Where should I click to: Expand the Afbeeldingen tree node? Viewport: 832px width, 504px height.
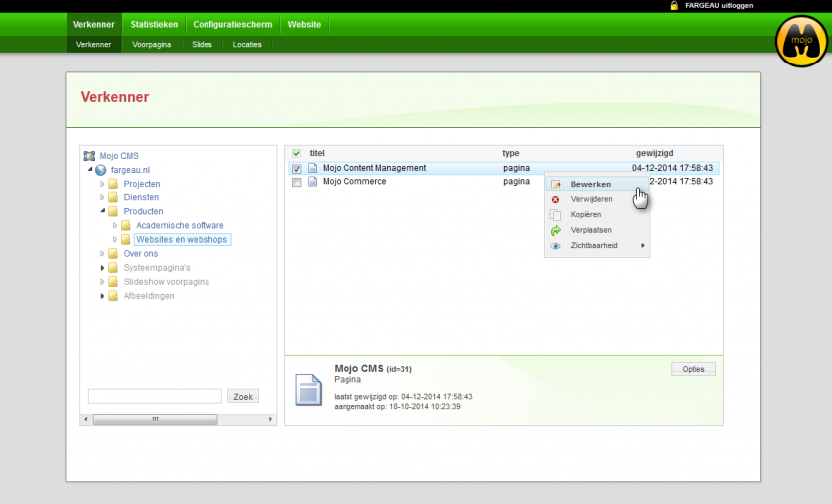coord(102,296)
